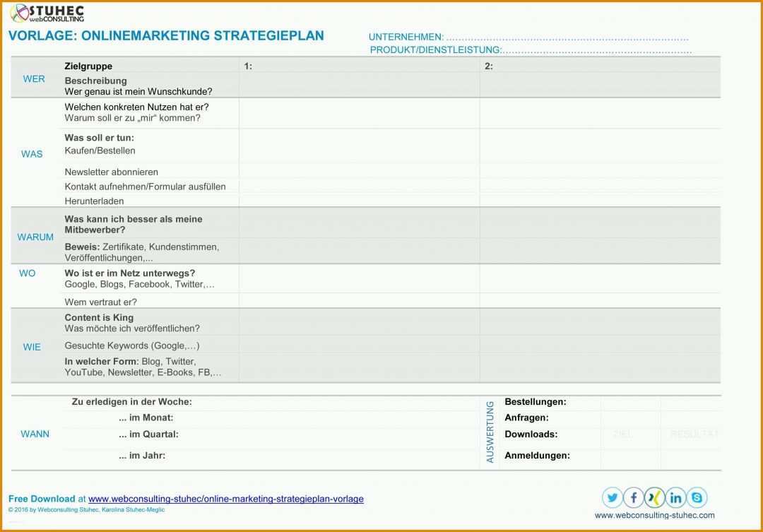Open the online-marketing-strategieplan-vorlage download link
Viewport: 763px width, 532px height.
click(x=226, y=499)
